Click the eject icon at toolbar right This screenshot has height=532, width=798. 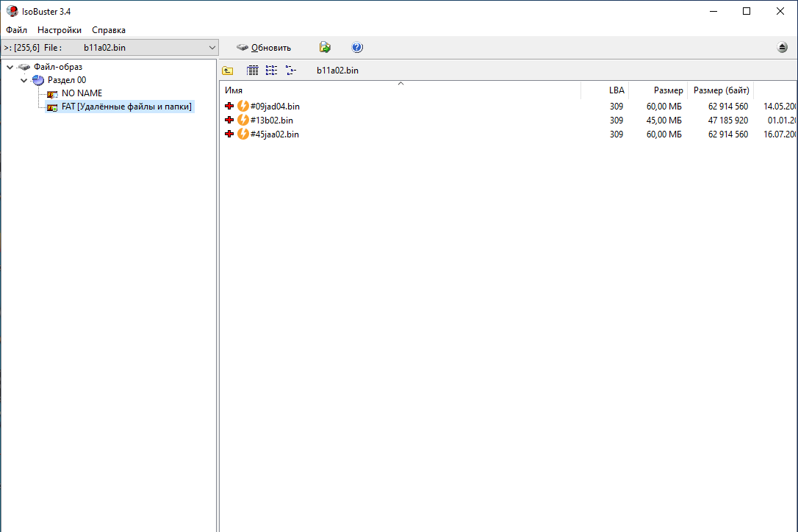pyautogui.click(x=783, y=48)
